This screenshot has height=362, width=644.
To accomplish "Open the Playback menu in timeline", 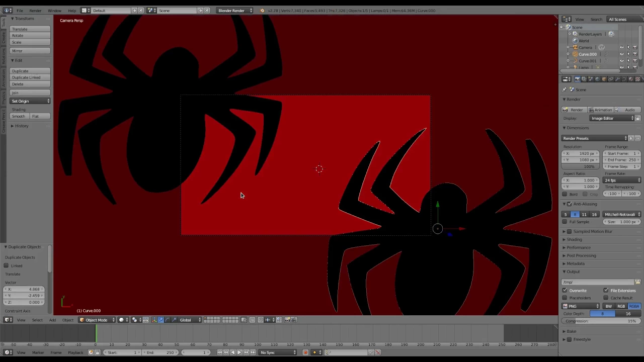I will point(75,352).
